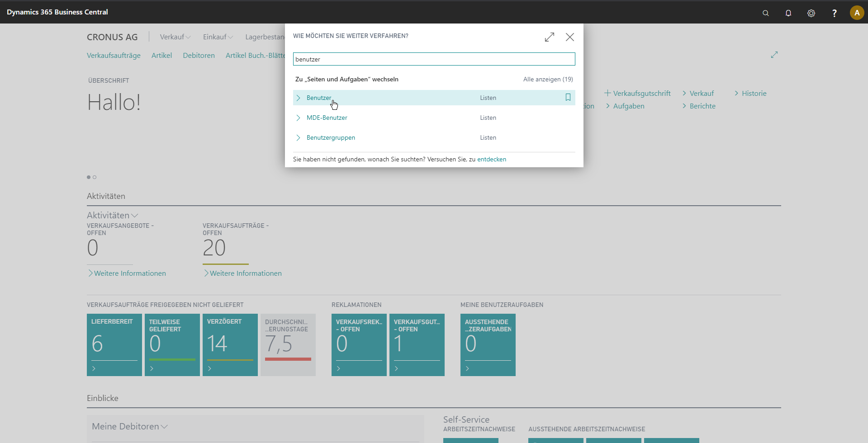
Task: Expand the search dialog to full size
Action: 550,37
